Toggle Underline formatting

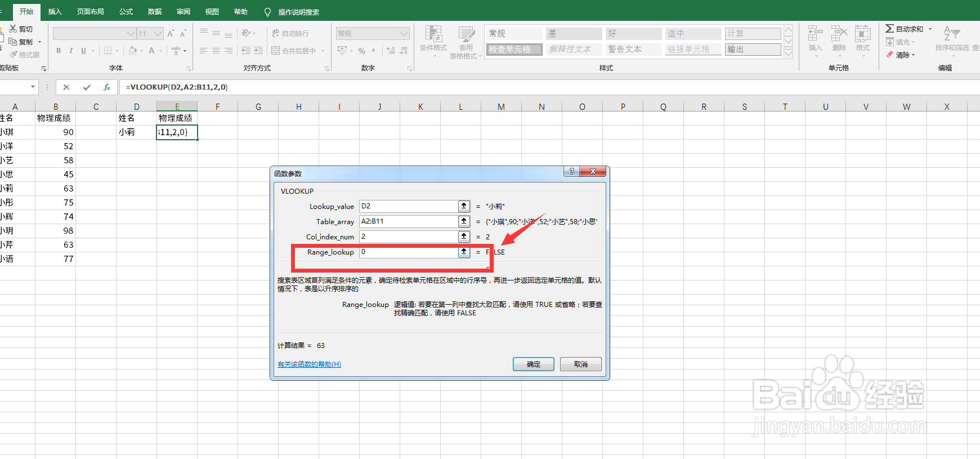[83, 51]
